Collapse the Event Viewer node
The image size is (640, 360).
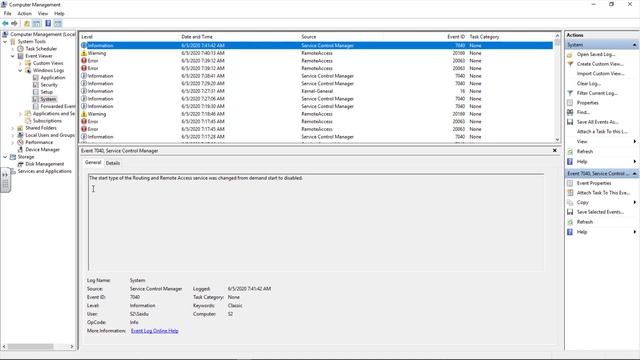tap(13, 56)
